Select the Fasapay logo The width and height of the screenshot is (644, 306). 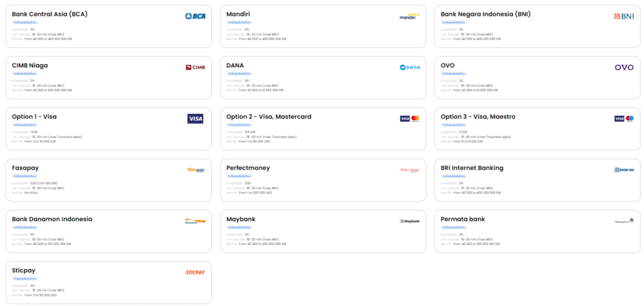point(195,170)
